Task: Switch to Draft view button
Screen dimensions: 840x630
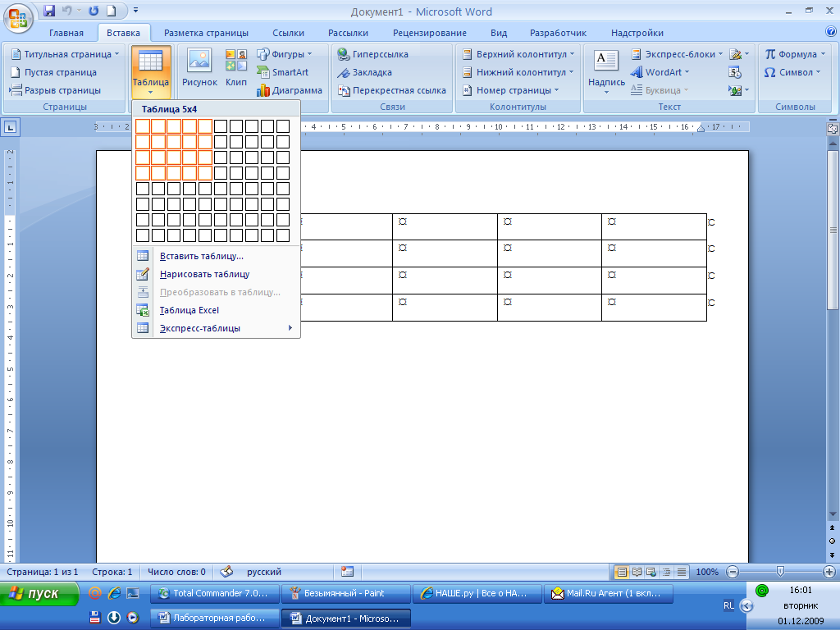Action: [x=682, y=572]
